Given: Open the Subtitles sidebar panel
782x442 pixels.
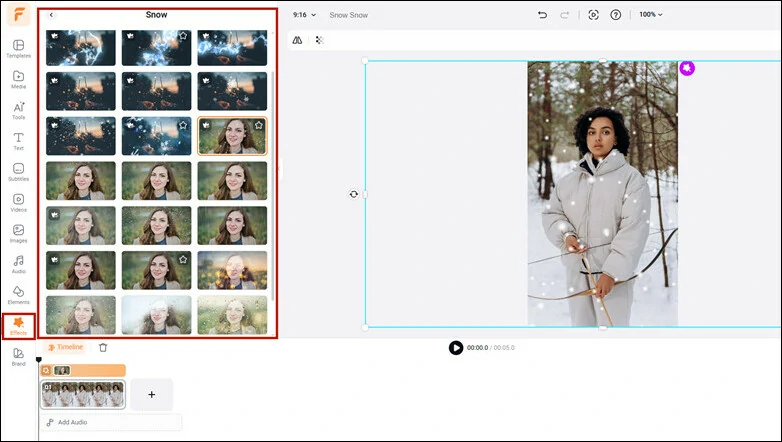Looking at the screenshot, I should tap(18, 172).
